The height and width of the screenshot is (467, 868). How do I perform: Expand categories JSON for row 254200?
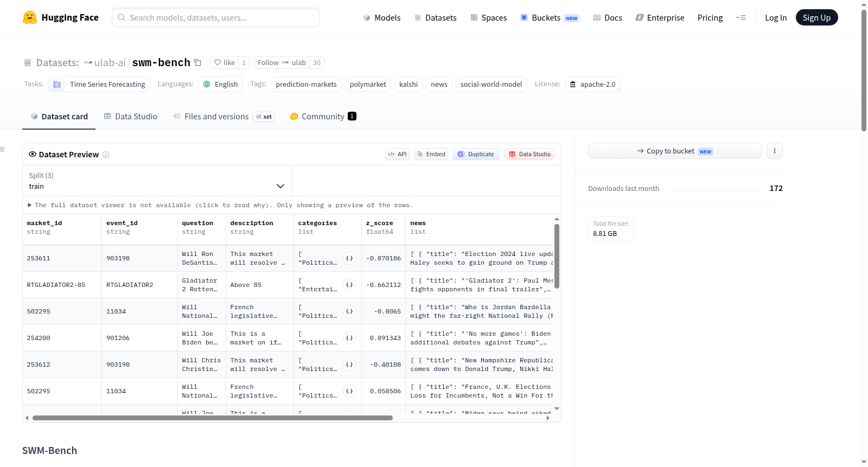coord(349,338)
